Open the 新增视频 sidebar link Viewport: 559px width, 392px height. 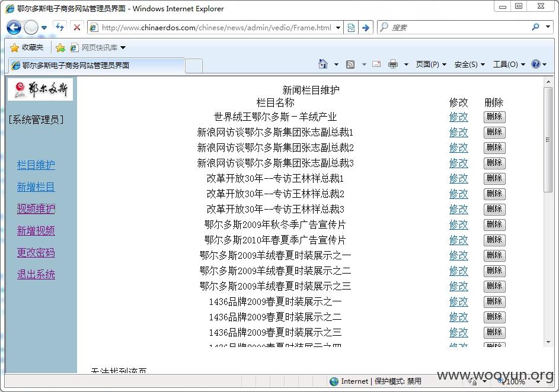36,231
